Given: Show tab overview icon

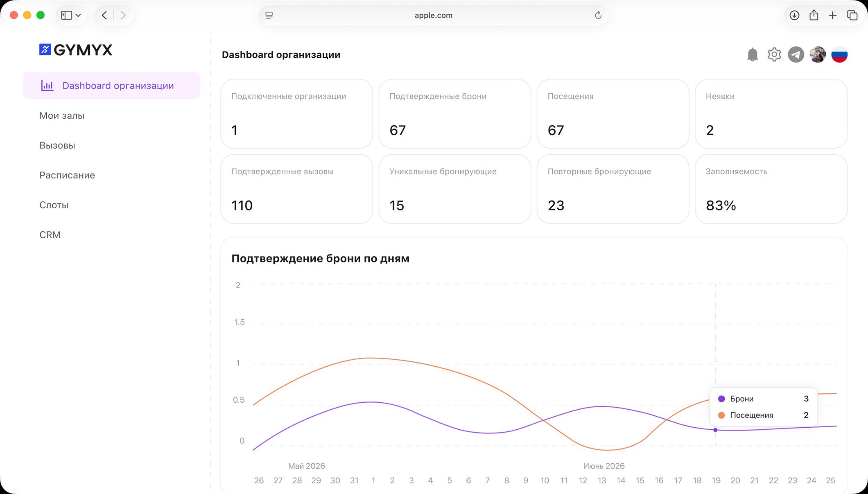Looking at the screenshot, I should [852, 15].
